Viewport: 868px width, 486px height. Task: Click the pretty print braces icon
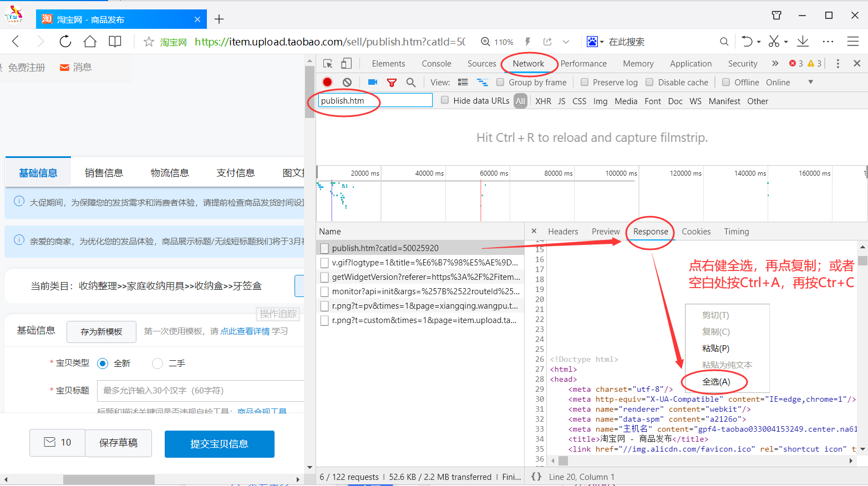[536, 477]
